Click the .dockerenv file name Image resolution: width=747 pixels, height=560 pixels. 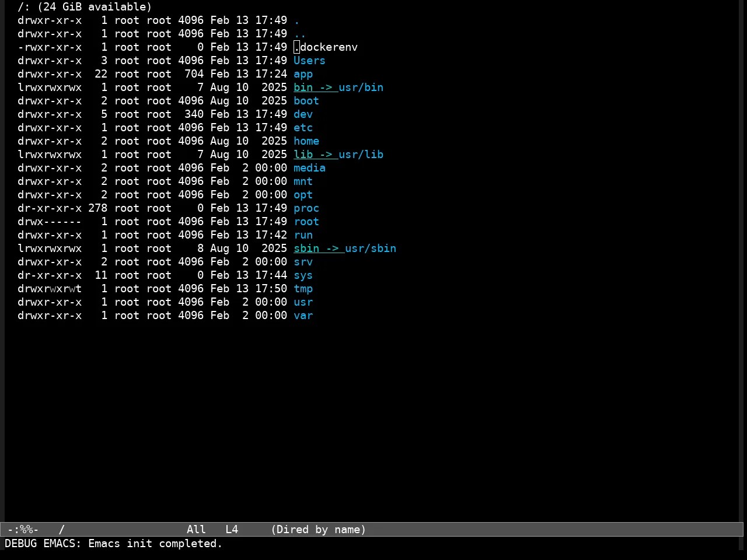click(326, 47)
